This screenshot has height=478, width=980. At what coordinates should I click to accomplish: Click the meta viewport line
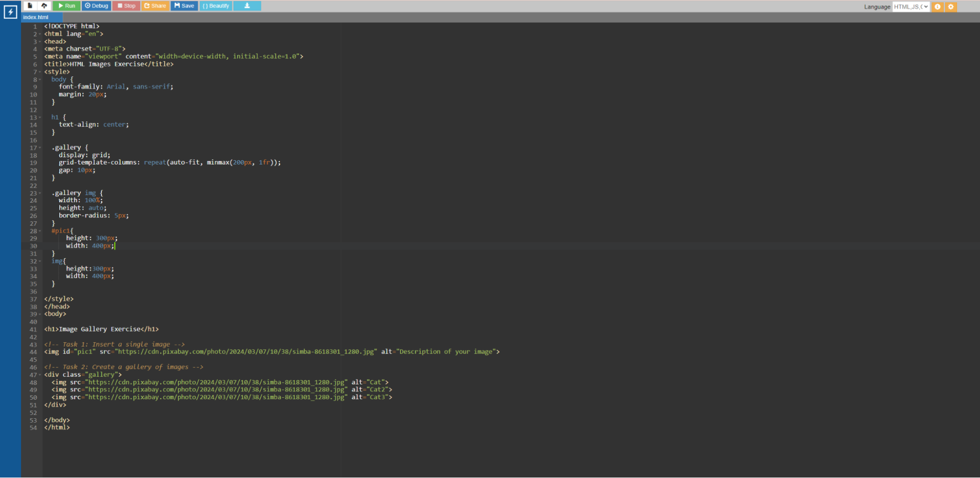coord(174,57)
